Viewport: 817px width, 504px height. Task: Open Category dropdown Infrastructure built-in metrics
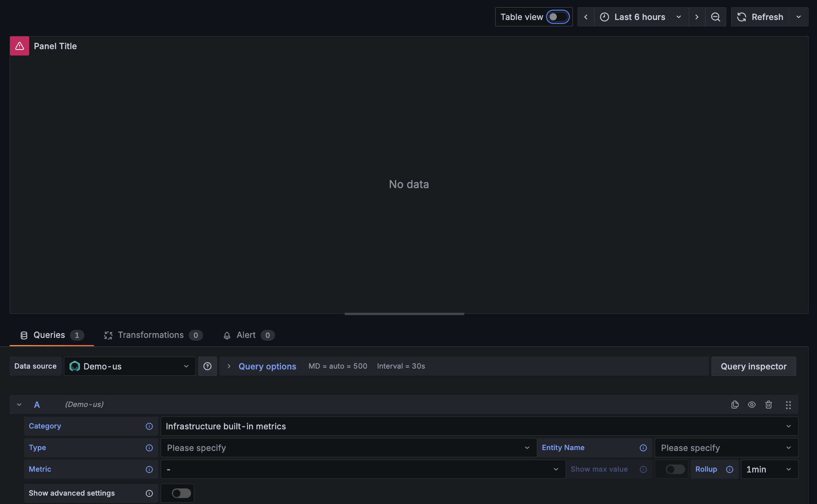(x=479, y=426)
